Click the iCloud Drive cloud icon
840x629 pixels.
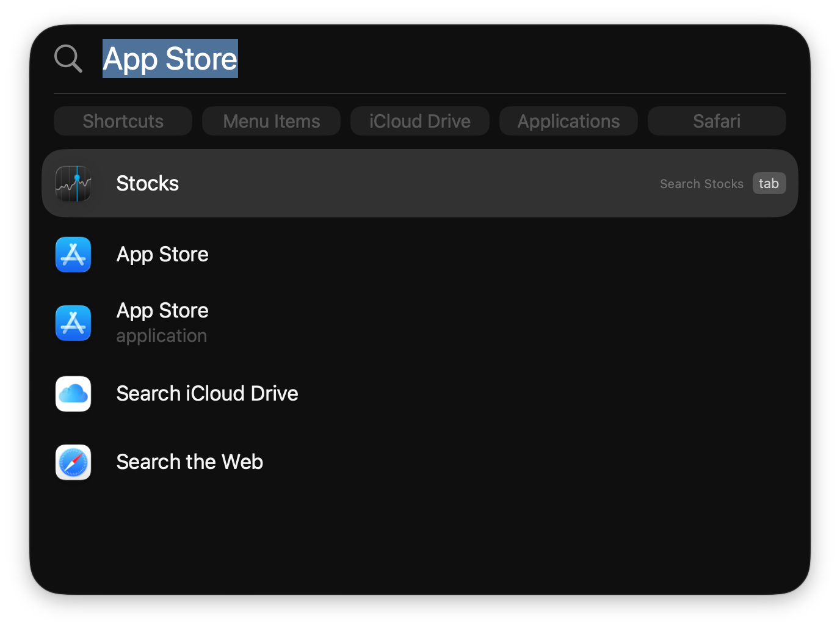pyautogui.click(x=73, y=393)
